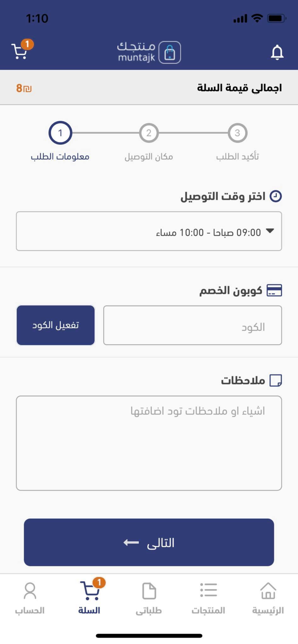This screenshot has height=644, width=298.
Task: Select step 1 معلومات الطلب circle
Action: pos(60,133)
